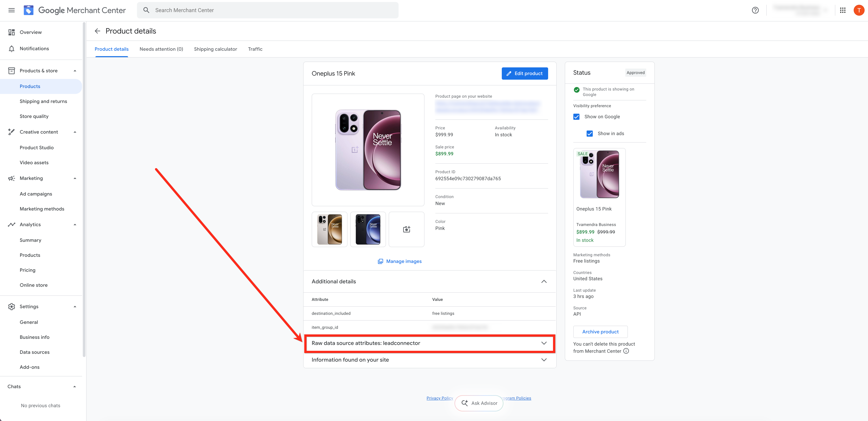Open the Shipping calculator tab

pyautogui.click(x=215, y=49)
